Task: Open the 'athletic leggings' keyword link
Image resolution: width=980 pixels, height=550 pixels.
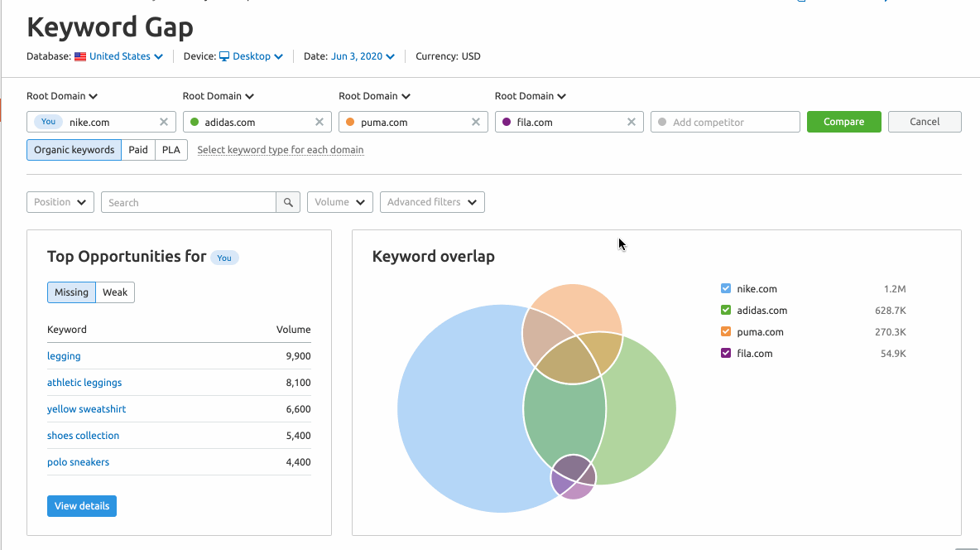Action: point(84,383)
